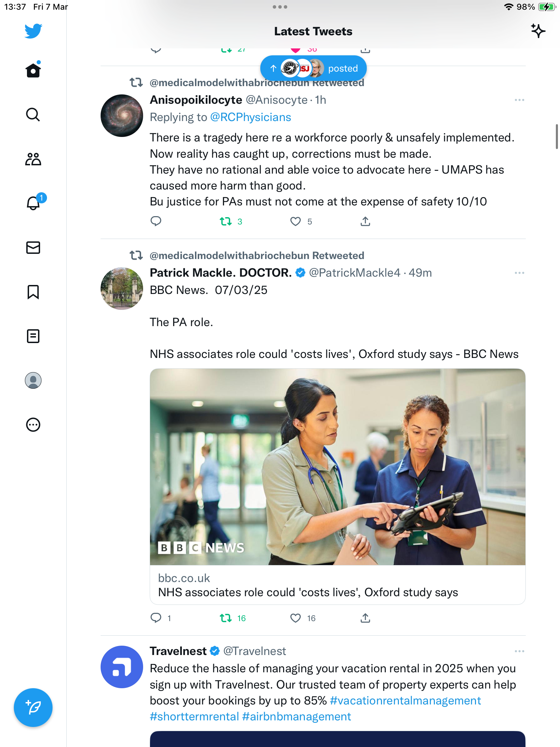Open More options circle icon in sidebar

[33, 425]
